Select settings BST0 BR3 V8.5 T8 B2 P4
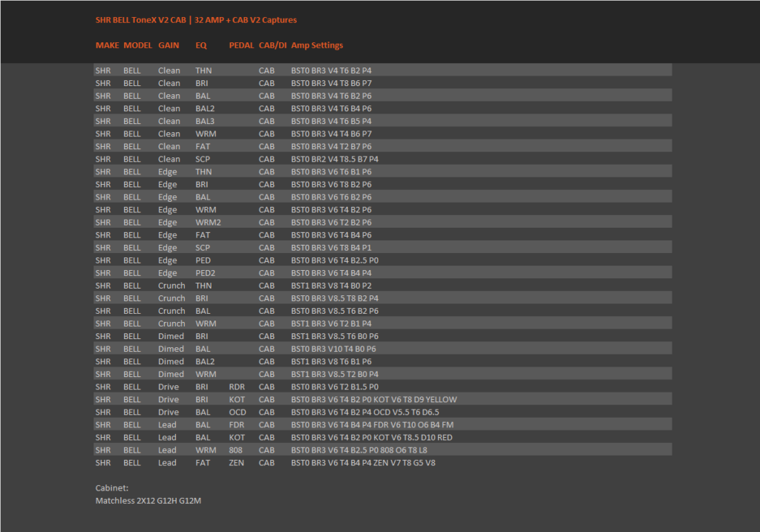The width and height of the screenshot is (760, 532). (335, 298)
